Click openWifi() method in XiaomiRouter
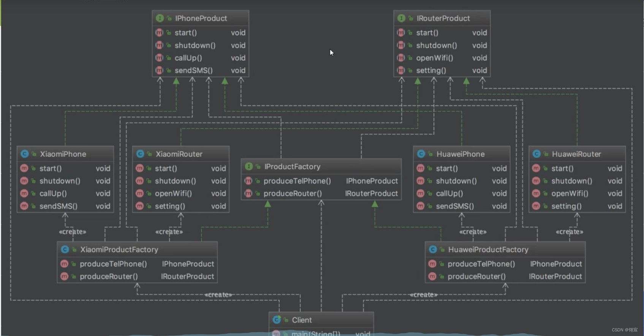Image resolution: width=644 pixels, height=336 pixels. tap(173, 193)
